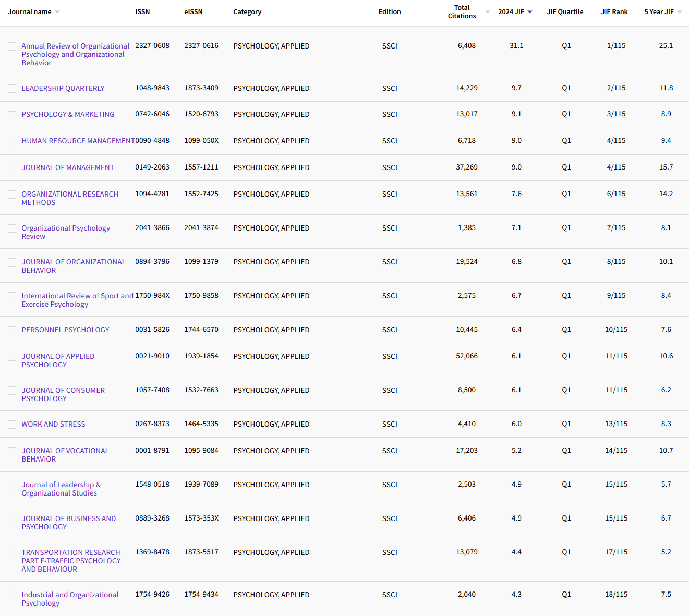
Task: Open JOURNAL OF MANAGEMENT link
Action: point(67,167)
